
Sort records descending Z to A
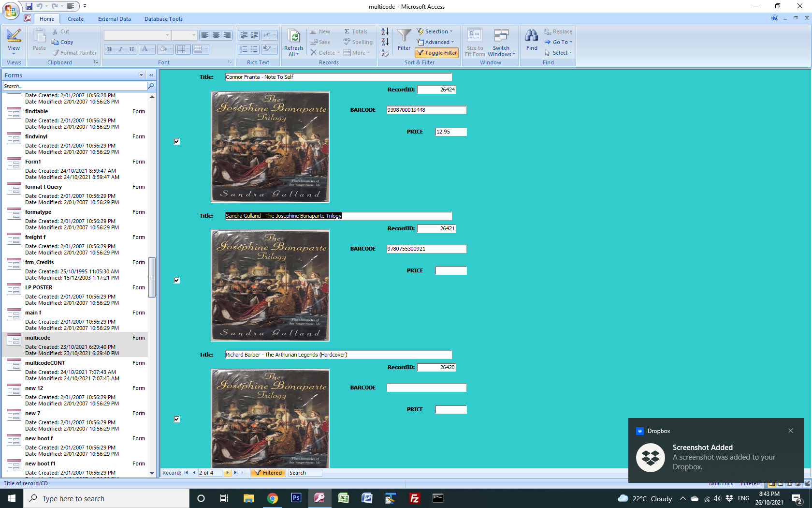pyautogui.click(x=385, y=42)
